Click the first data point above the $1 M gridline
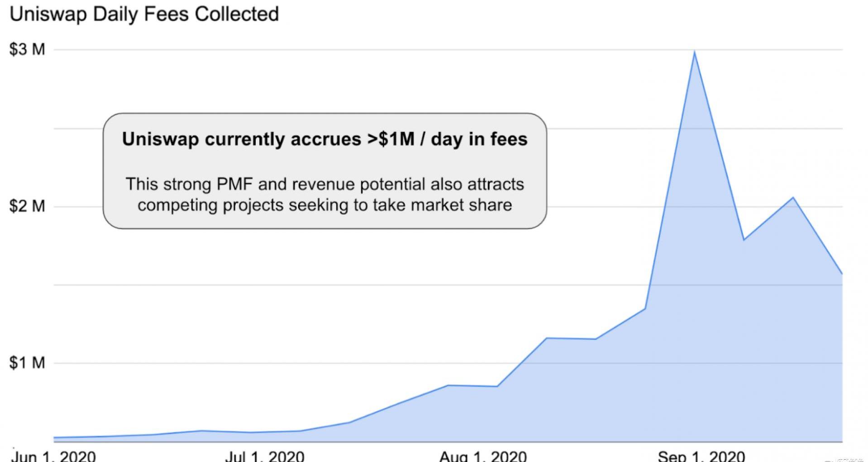868x462 pixels. [x=547, y=338]
